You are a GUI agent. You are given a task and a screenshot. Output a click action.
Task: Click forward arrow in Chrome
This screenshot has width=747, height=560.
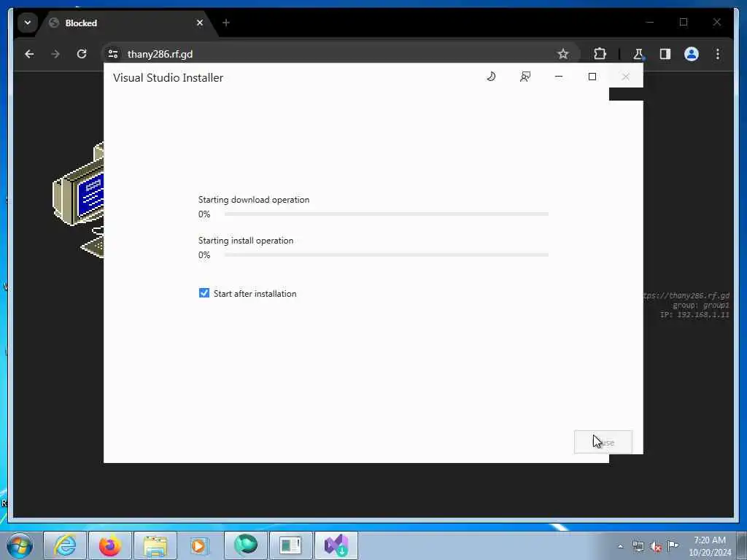[x=55, y=54]
